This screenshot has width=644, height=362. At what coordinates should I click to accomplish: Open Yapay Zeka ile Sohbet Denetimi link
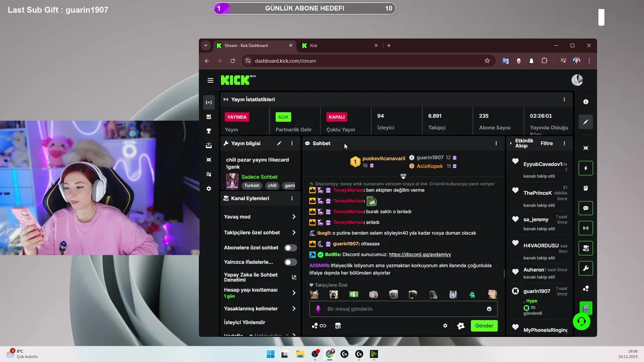pyautogui.click(x=260, y=277)
